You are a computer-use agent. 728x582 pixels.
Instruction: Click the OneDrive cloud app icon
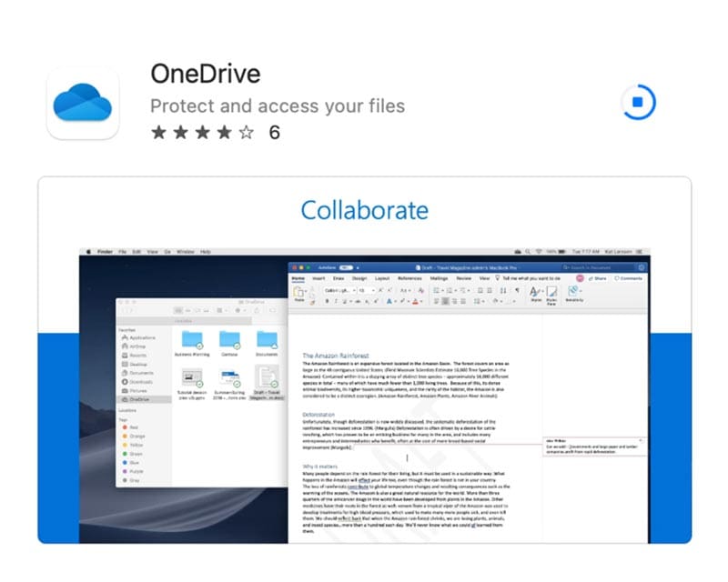pos(83,102)
